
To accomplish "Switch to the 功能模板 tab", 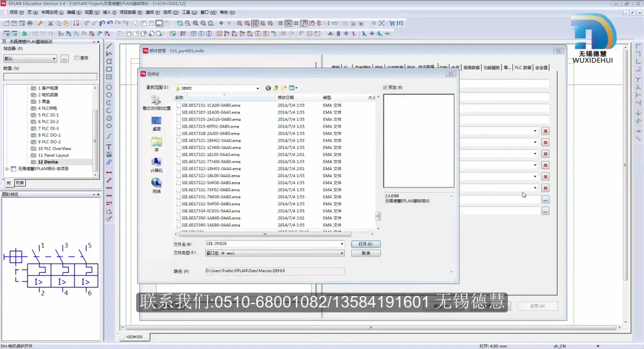I will (x=492, y=68).
